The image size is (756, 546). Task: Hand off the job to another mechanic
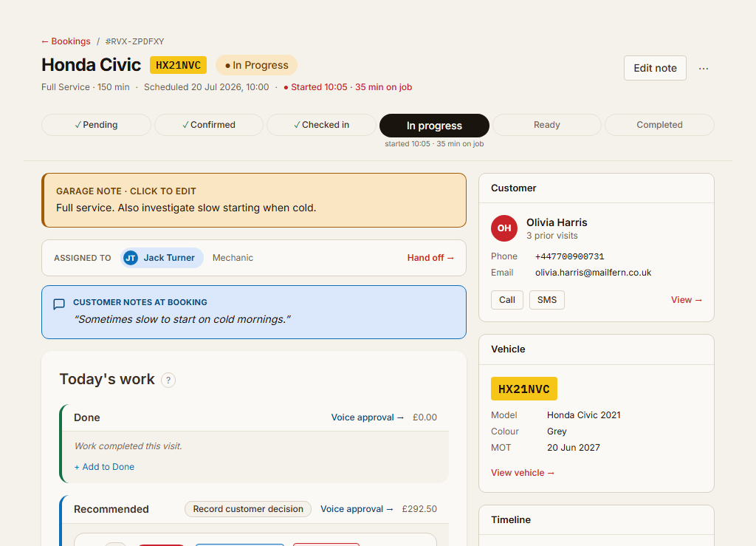430,258
